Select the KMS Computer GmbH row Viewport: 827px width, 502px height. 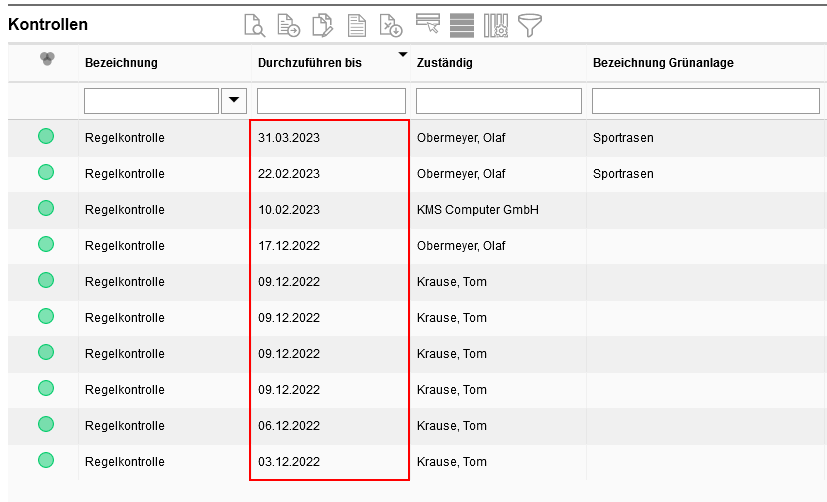pos(477,209)
